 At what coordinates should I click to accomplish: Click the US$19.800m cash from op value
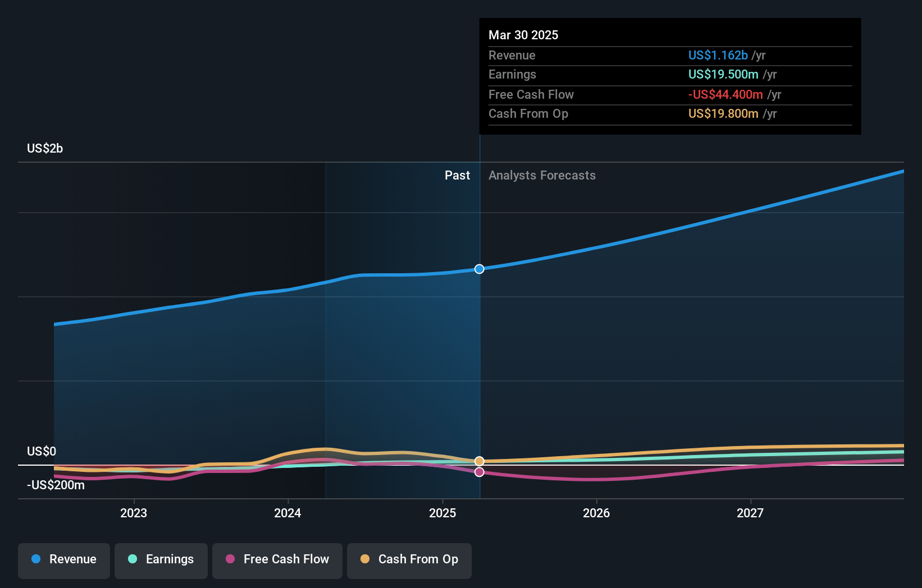(x=723, y=113)
